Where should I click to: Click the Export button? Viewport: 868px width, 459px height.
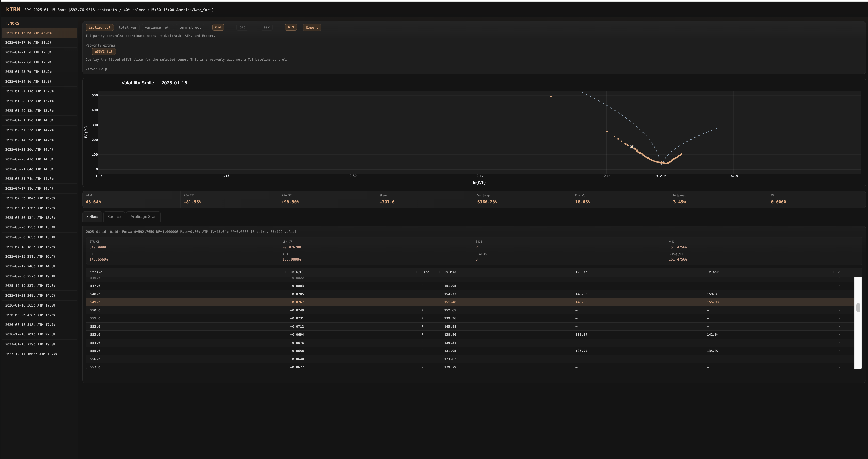[x=312, y=28]
